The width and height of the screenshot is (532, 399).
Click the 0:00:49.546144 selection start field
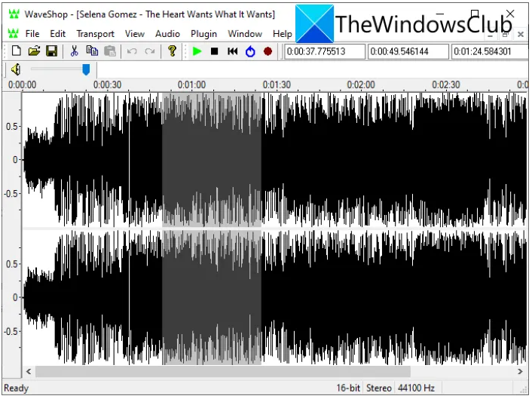(408, 51)
